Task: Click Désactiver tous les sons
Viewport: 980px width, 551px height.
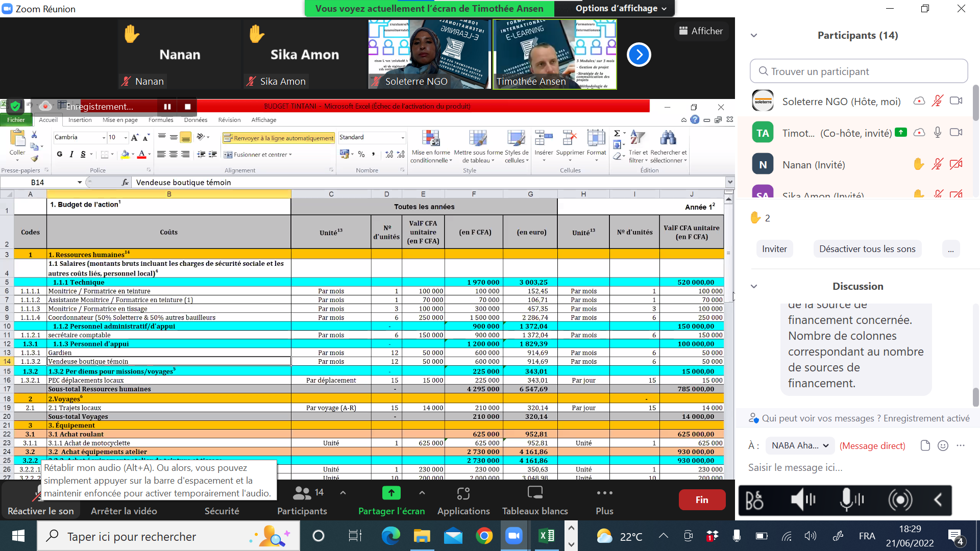Action: pos(867,249)
